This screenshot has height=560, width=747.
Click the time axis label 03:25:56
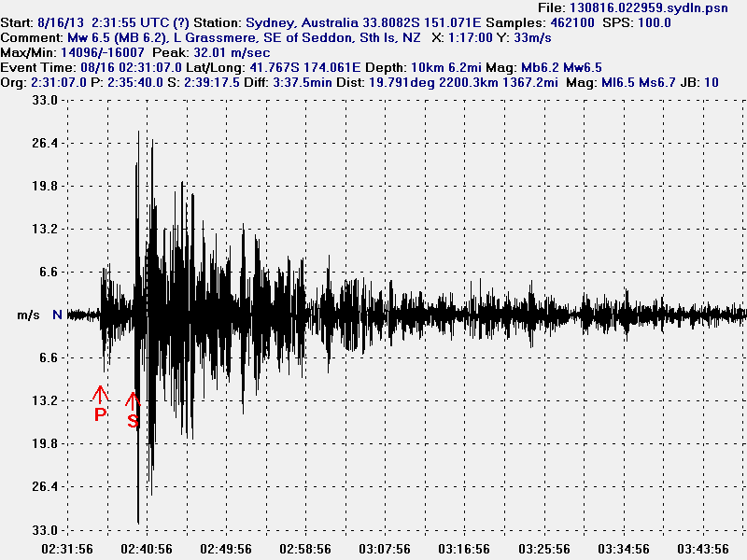click(544, 549)
